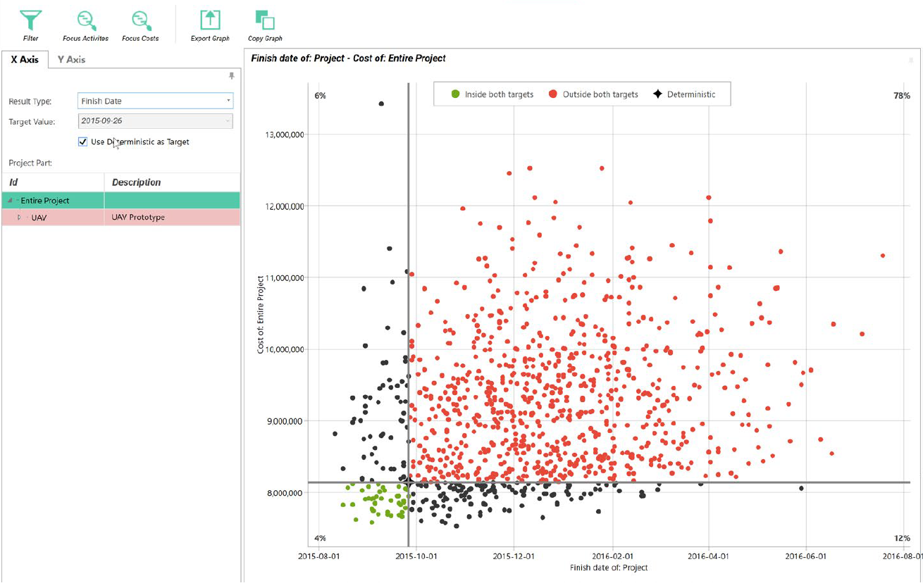Click the Deterministic legend entry

pyautogui.click(x=683, y=94)
